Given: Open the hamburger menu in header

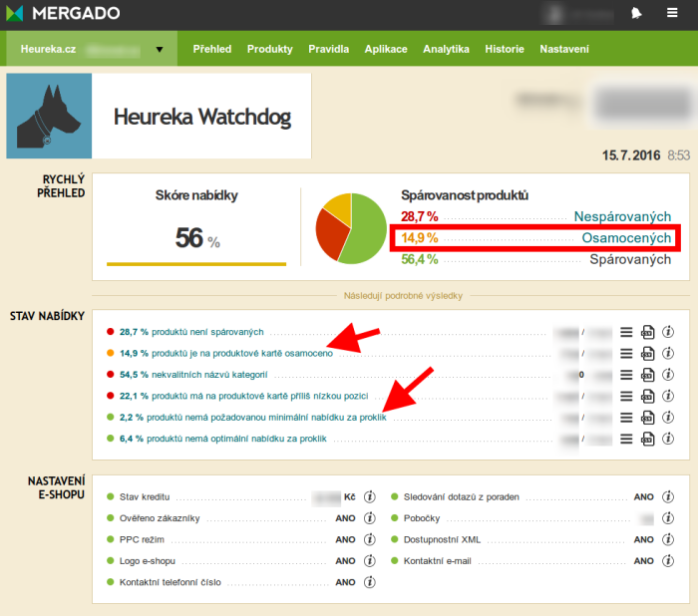Looking at the screenshot, I should tap(672, 13).
